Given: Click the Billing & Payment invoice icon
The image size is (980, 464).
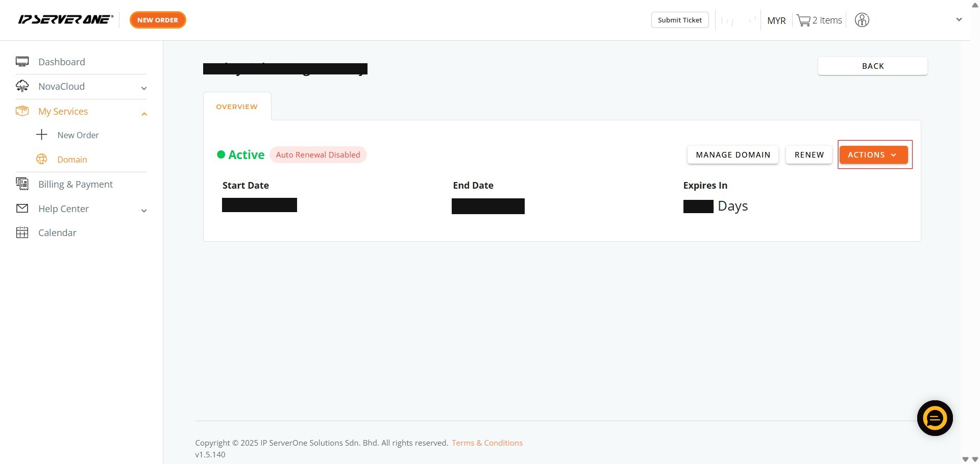Looking at the screenshot, I should [x=22, y=184].
